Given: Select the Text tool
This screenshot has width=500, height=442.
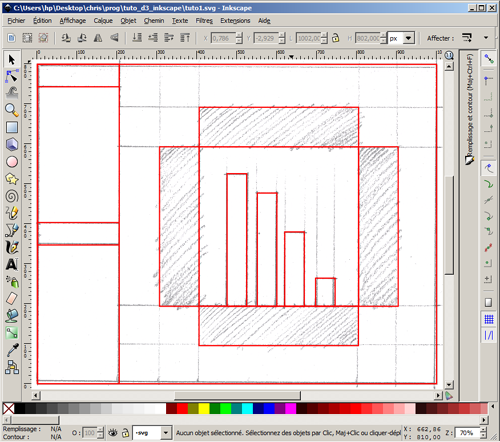Looking at the screenshot, I should click(x=12, y=265).
